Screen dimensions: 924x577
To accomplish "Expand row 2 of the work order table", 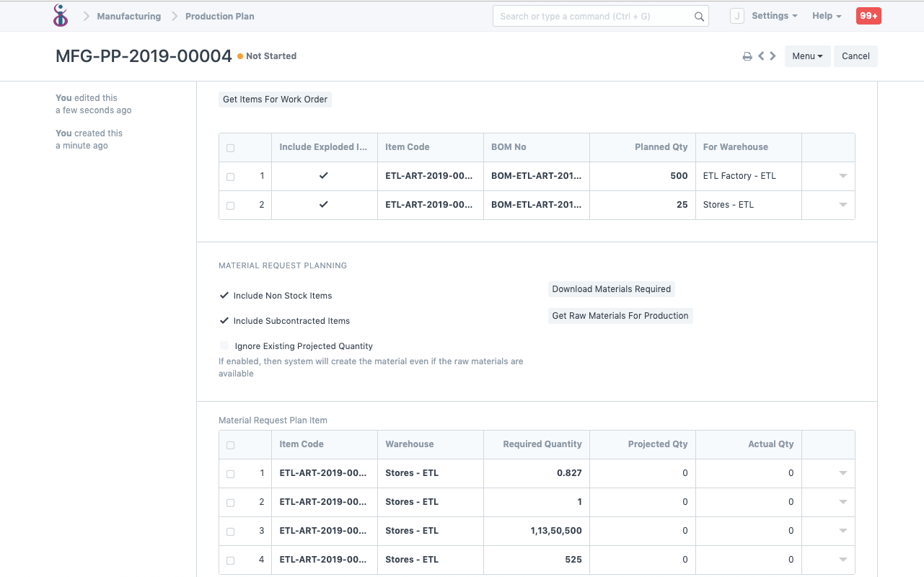I will coord(842,205).
